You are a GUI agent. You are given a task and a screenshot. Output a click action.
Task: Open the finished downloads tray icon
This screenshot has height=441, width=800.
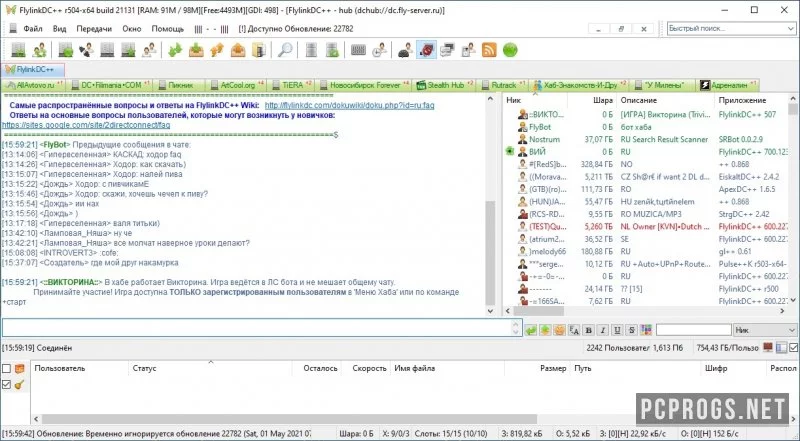196,50
